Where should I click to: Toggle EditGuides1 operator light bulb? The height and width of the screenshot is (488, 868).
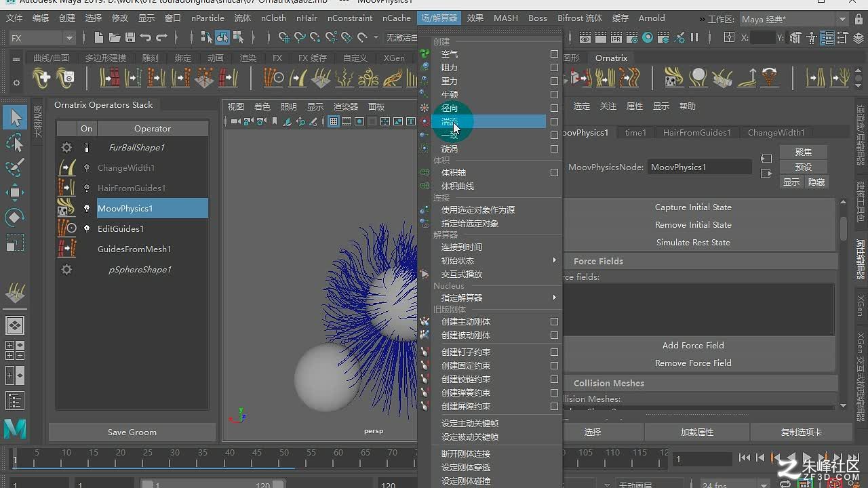click(87, 229)
